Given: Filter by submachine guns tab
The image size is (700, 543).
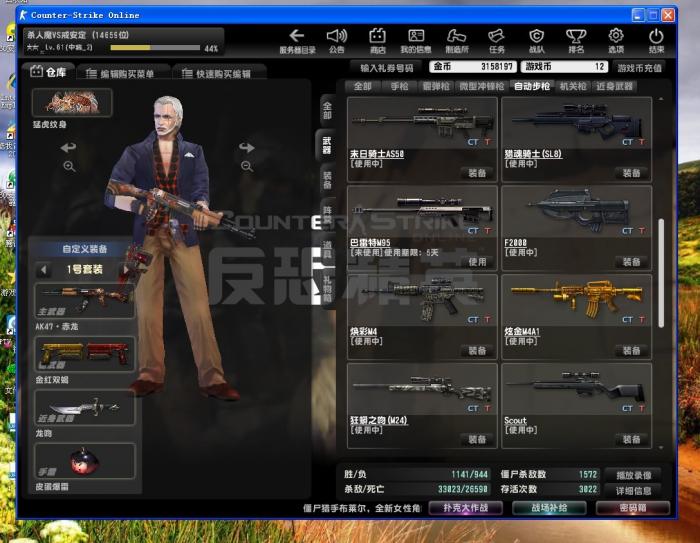Looking at the screenshot, I should tap(481, 87).
